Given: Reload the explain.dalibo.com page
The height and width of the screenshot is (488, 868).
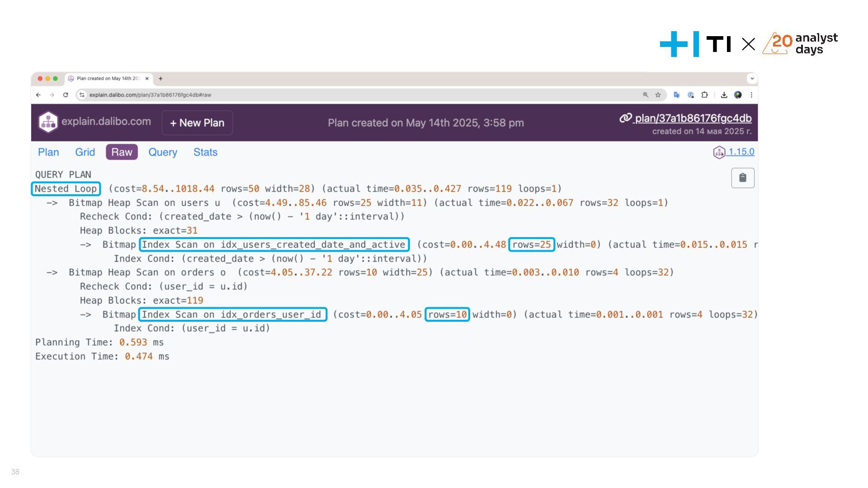Looking at the screenshot, I should (66, 95).
